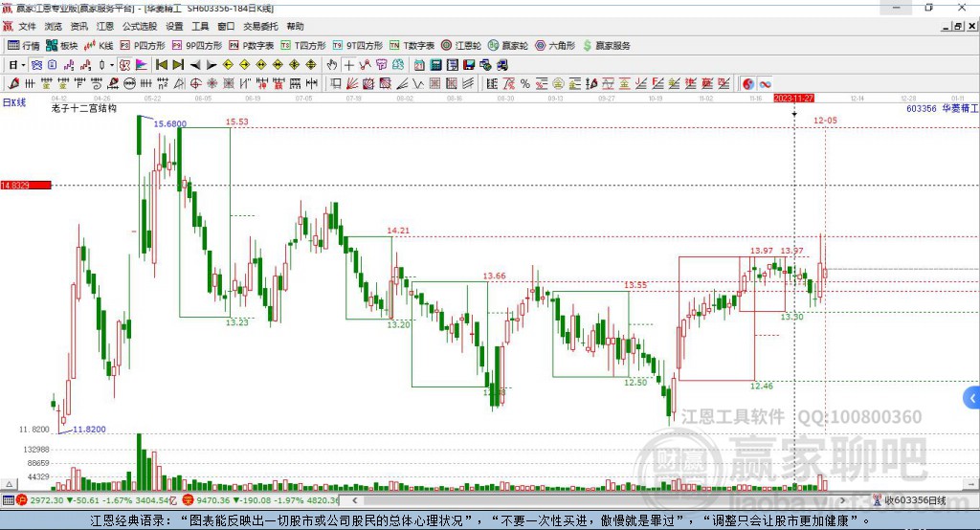
Task: Collapse volume pane with triangle button
Action: [9, 484]
